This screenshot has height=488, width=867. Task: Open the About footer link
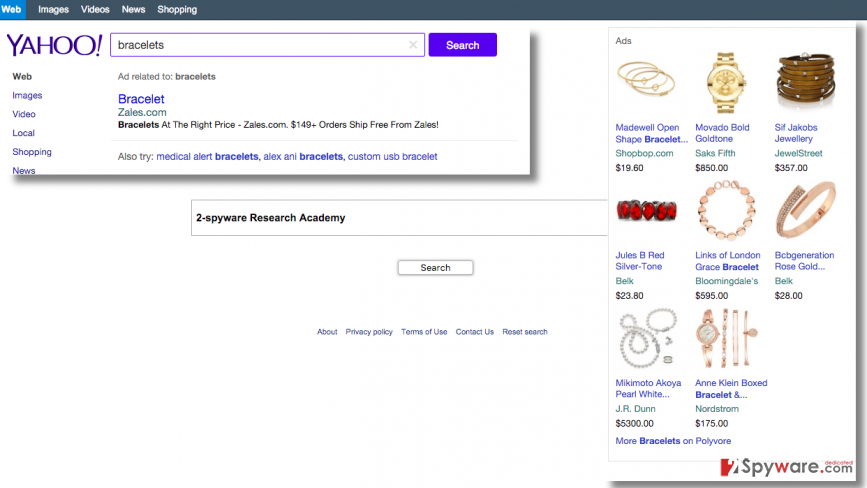click(x=327, y=332)
